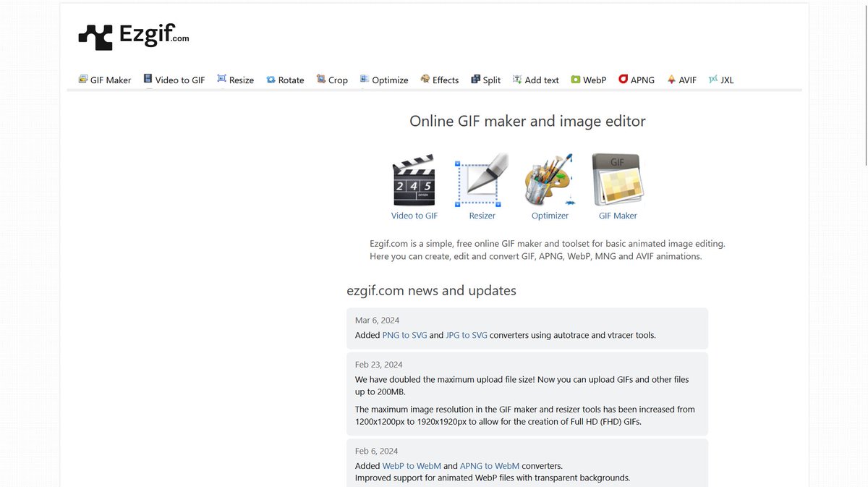Click the Add text menu icon
Image resolution: width=868 pixels, height=487 pixels.
[517, 79]
